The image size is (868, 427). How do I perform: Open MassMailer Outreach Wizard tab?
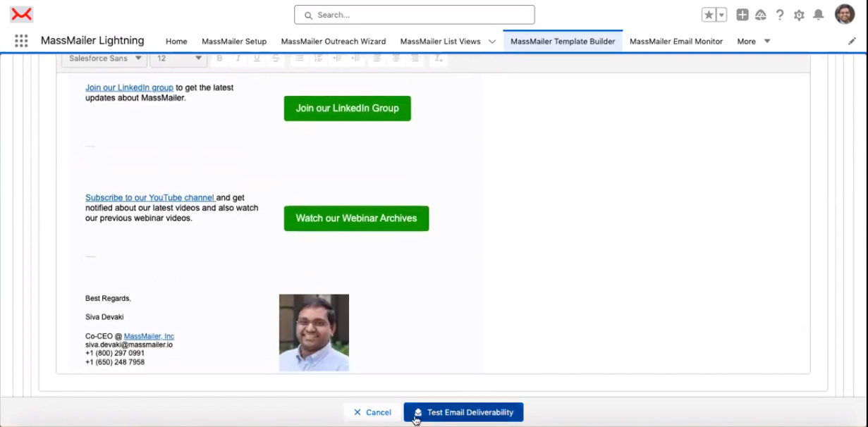tap(334, 42)
